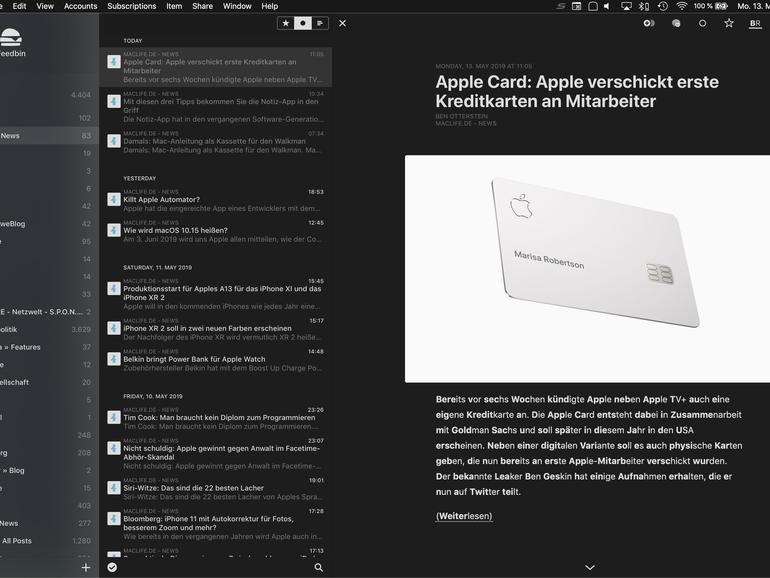This screenshot has width=770, height=578.
Task: Select article iPhone XR 2 soll in zwei neuen Farben
Action: (216, 329)
